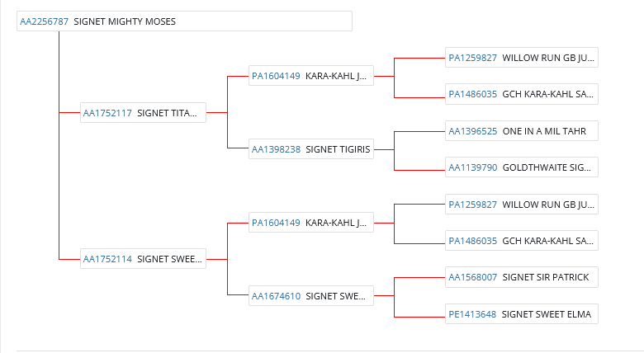Follow the PE1413648 ID link
The image size is (644, 353).
click(472, 313)
